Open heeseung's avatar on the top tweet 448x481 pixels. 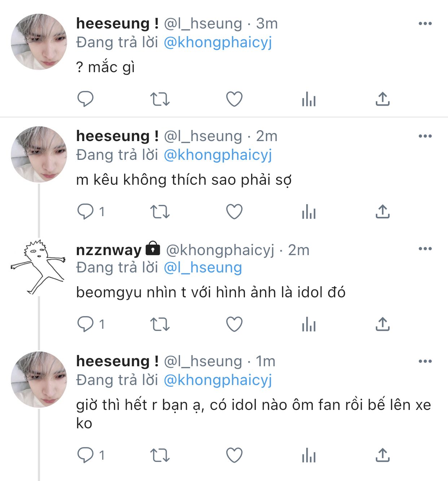click(39, 42)
